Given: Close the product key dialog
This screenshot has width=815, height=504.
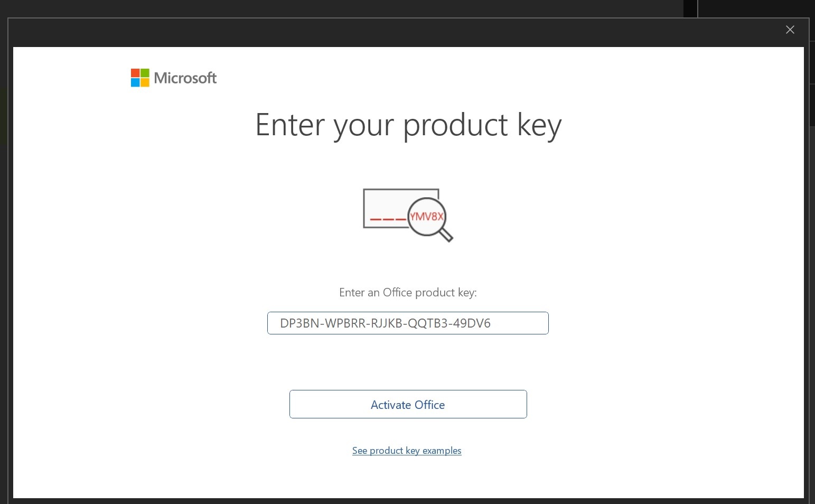Looking at the screenshot, I should tap(790, 30).
